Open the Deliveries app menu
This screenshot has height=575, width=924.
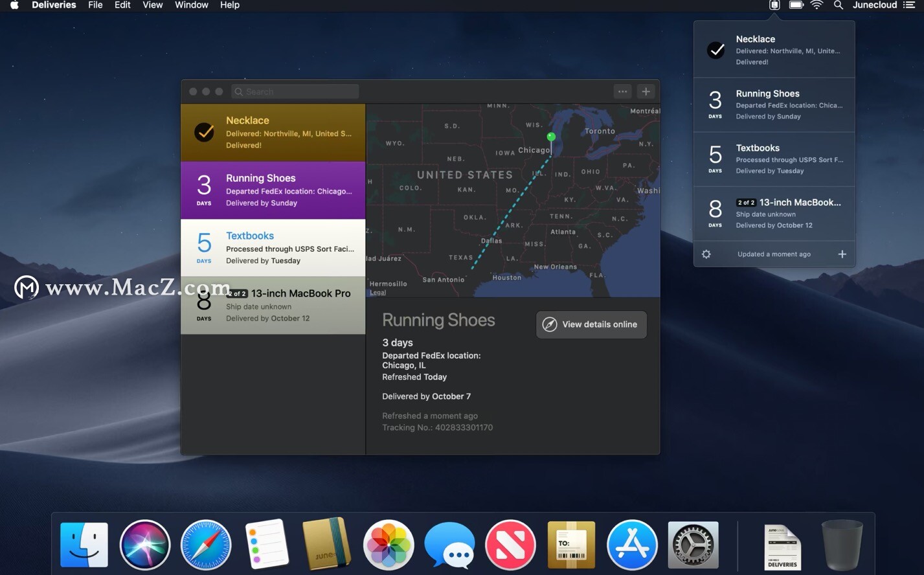54,5
